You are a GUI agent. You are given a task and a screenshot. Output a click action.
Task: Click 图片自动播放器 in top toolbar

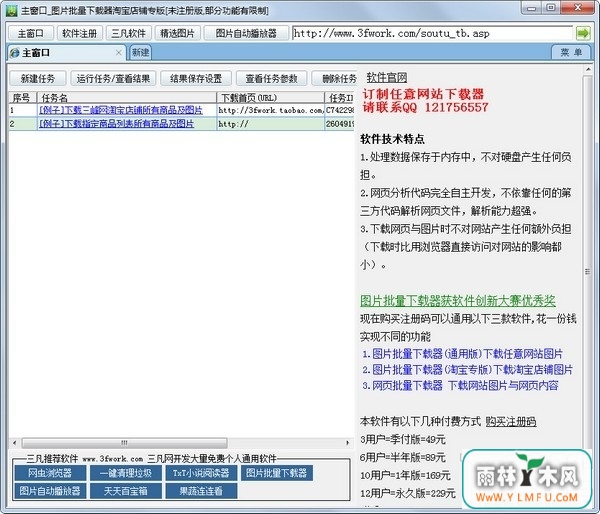[246, 33]
